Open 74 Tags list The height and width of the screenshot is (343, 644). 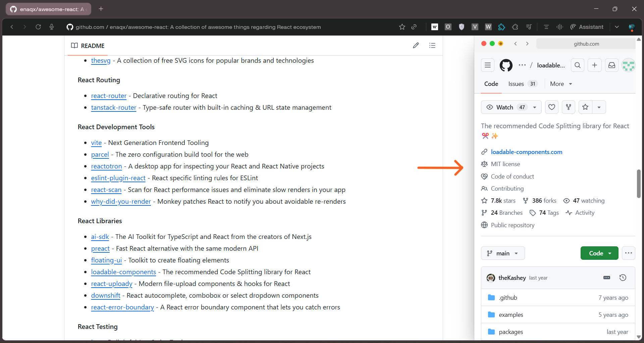pos(544,213)
